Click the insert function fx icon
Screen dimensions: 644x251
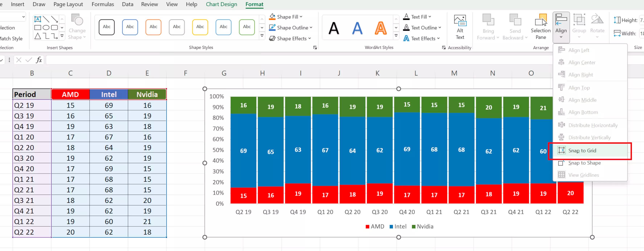tap(39, 60)
